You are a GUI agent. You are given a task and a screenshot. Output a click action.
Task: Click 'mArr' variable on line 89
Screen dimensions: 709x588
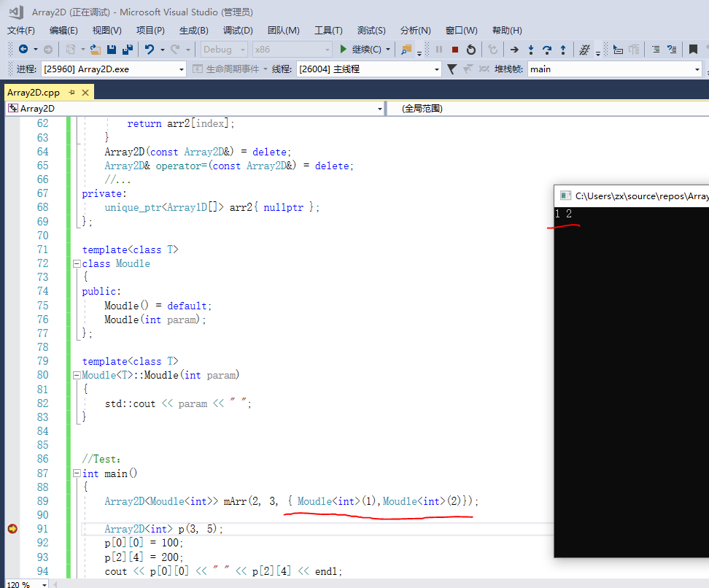235,500
